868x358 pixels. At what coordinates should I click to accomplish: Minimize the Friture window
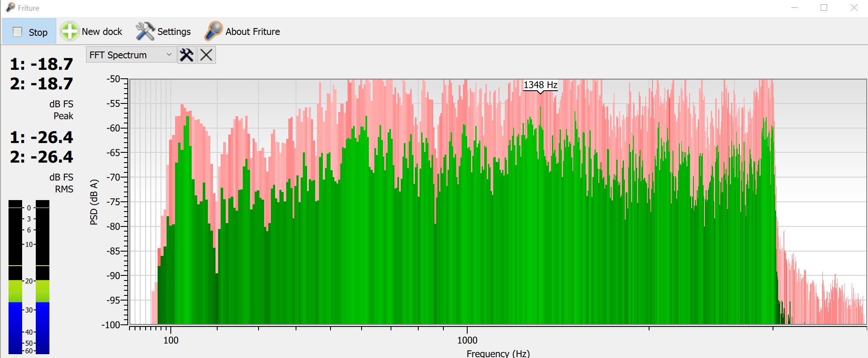[794, 8]
